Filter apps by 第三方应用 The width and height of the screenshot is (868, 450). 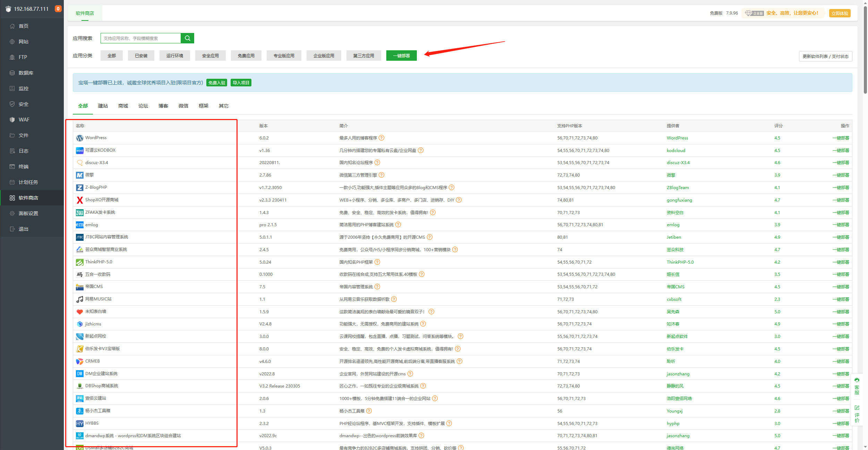tap(364, 56)
